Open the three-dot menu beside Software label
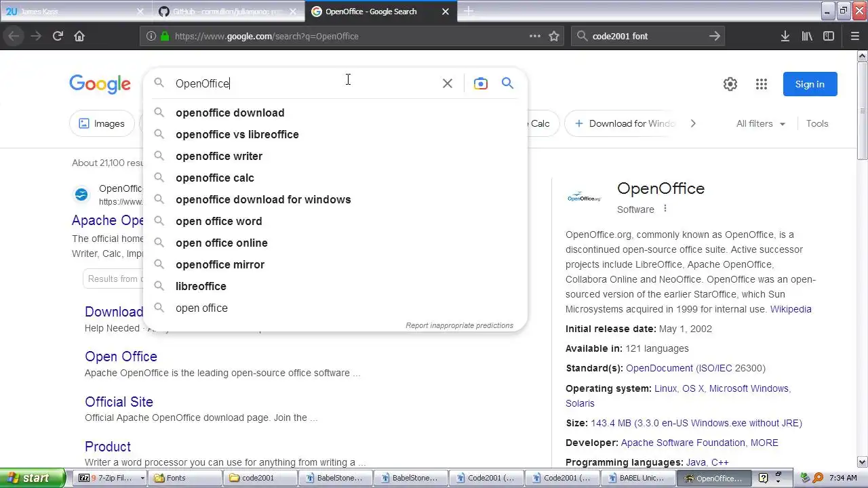This screenshot has height=488, width=868. tap(665, 209)
